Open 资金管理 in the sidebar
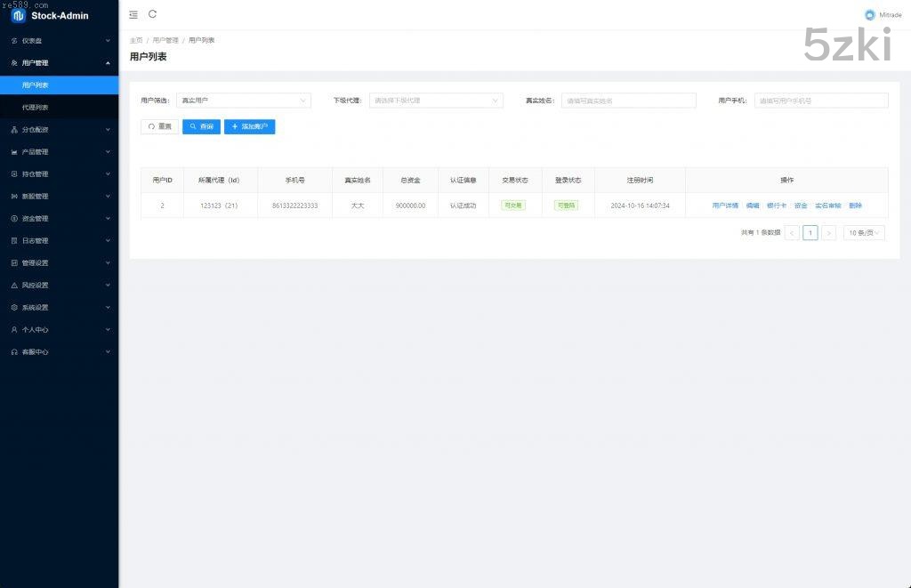The width and height of the screenshot is (911, 588). (x=59, y=219)
